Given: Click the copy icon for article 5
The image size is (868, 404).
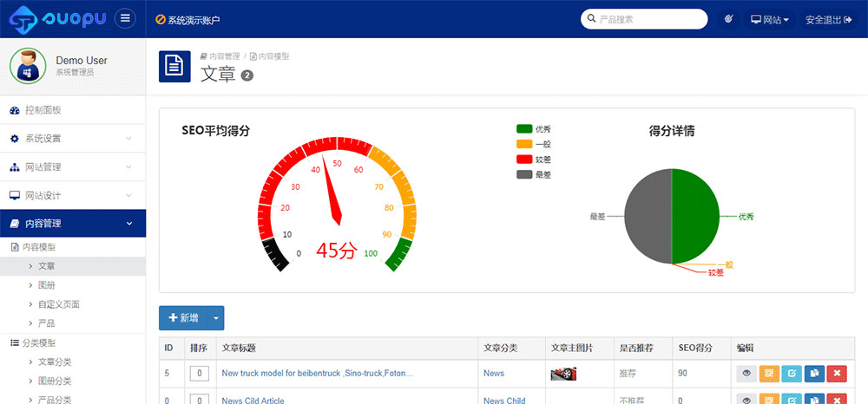Looking at the screenshot, I should click(x=814, y=374).
